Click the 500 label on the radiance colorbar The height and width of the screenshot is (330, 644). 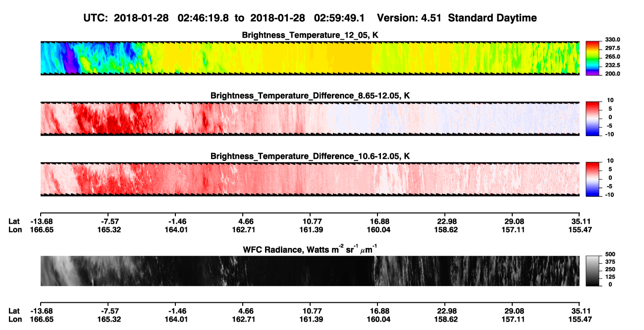point(610,255)
